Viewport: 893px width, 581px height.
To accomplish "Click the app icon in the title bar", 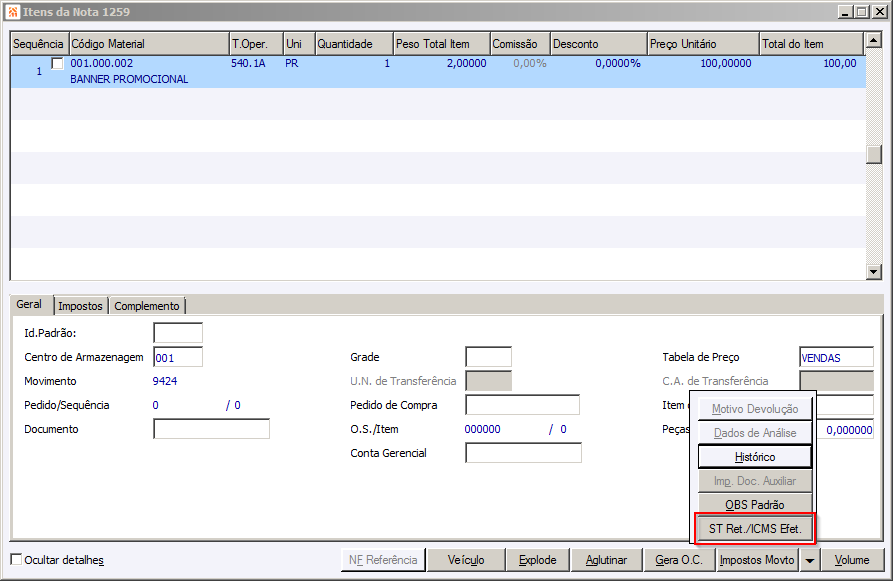I will pyautogui.click(x=13, y=11).
